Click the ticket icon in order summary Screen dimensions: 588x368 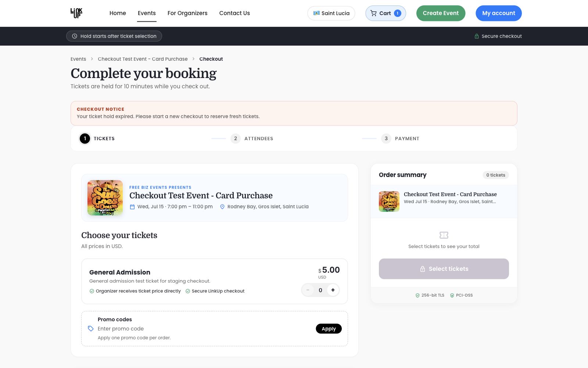pyautogui.click(x=444, y=235)
